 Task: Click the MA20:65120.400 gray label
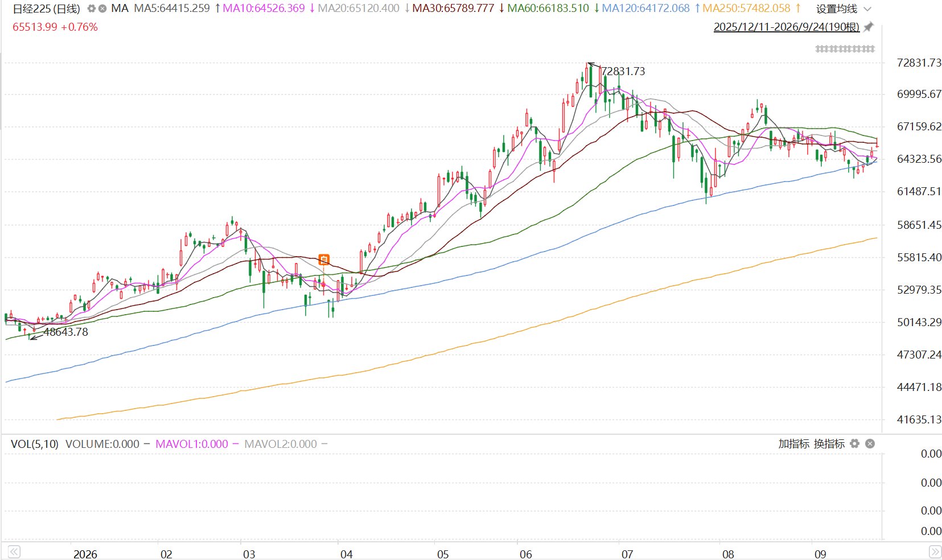coord(359,9)
